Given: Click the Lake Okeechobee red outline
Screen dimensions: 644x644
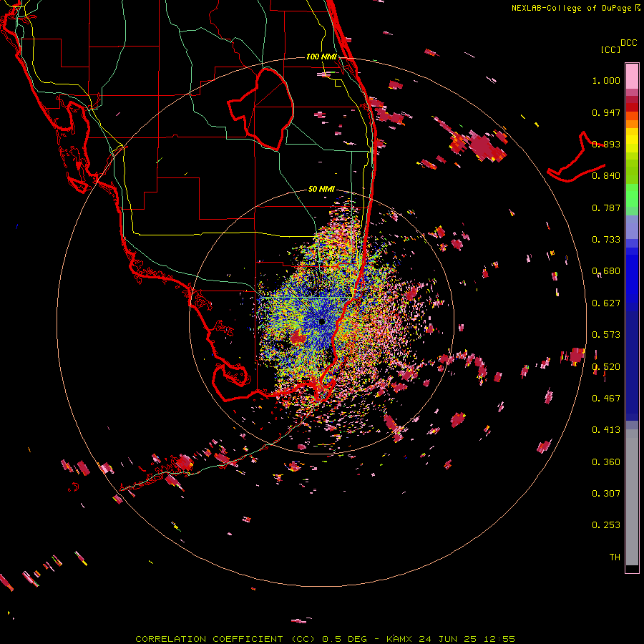Looking at the screenshot, I should 260,109.
